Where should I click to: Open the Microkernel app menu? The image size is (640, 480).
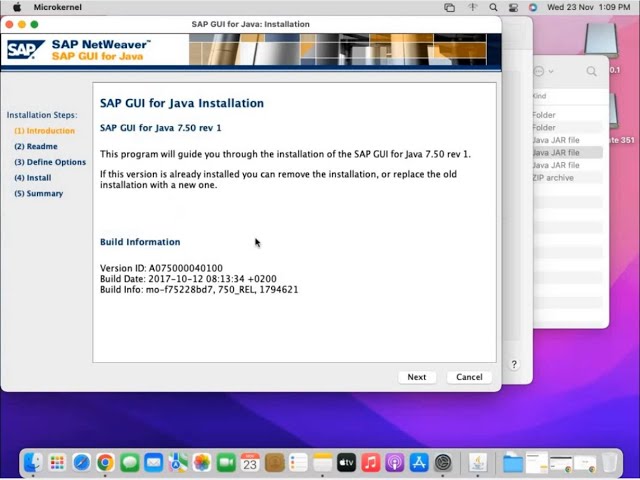[x=58, y=7]
